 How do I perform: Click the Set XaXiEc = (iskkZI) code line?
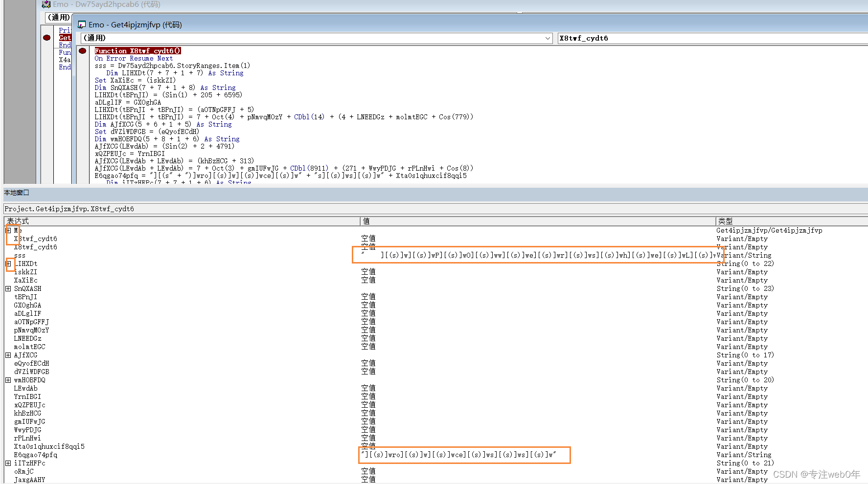(135, 80)
